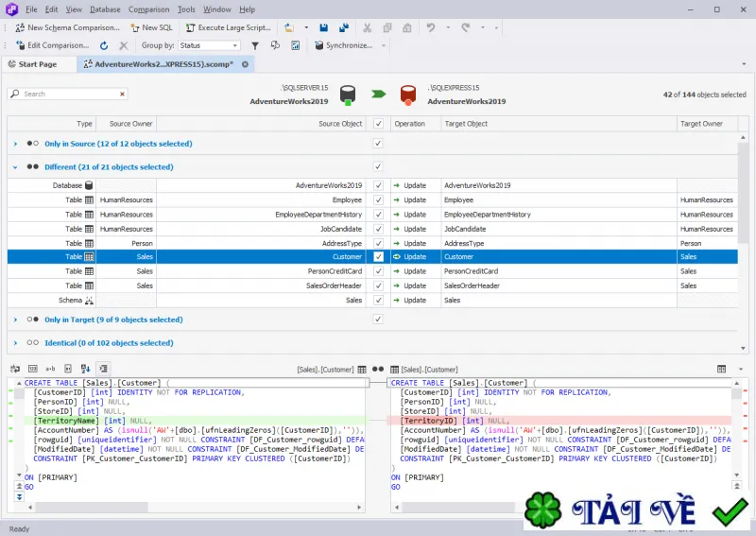The width and height of the screenshot is (756, 536).
Task: Click the comparison report chart icon
Action: pos(296,45)
